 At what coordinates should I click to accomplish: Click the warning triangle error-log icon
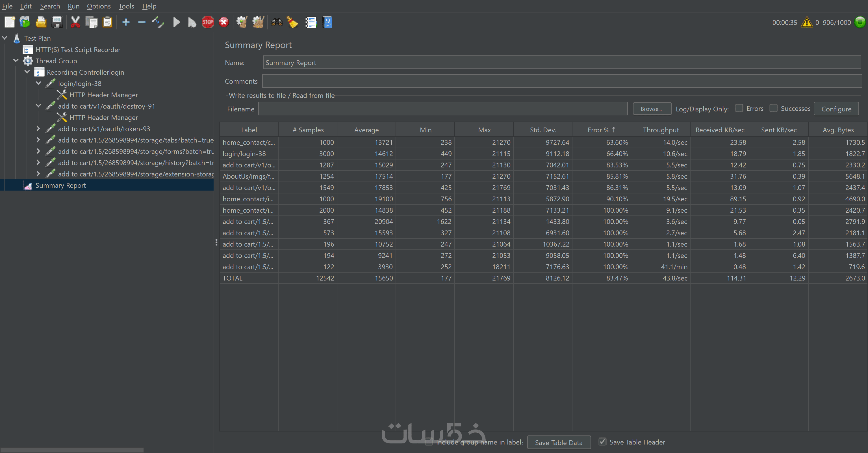pos(807,23)
